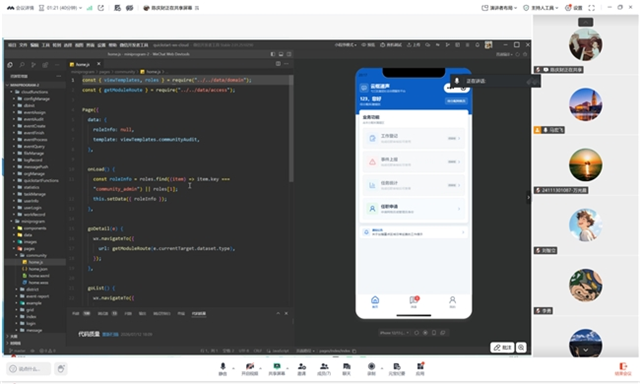Click the magnifier zoom icon beside 批注

[521, 347]
